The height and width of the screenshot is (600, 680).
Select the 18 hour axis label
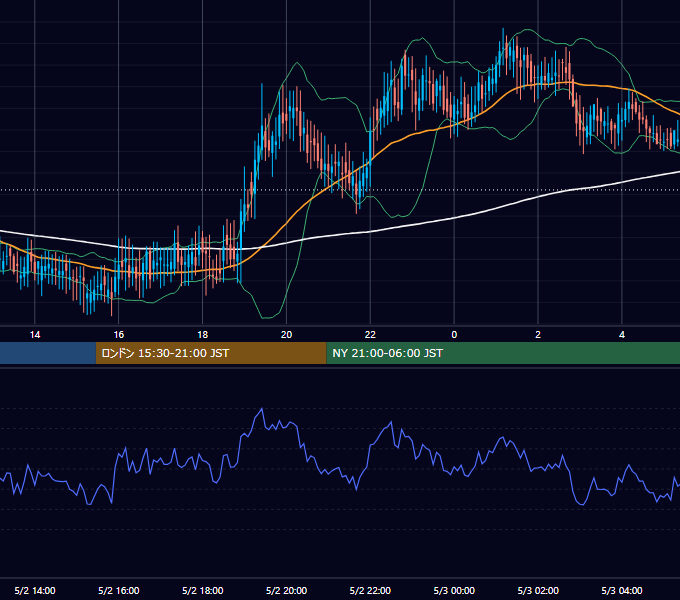click(x=203, y=335)
